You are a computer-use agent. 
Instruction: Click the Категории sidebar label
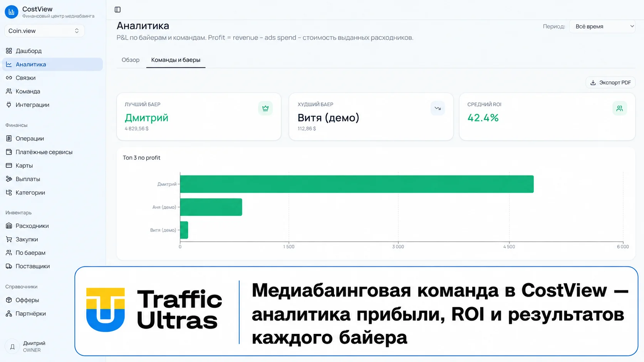click(x=30, y=192)
